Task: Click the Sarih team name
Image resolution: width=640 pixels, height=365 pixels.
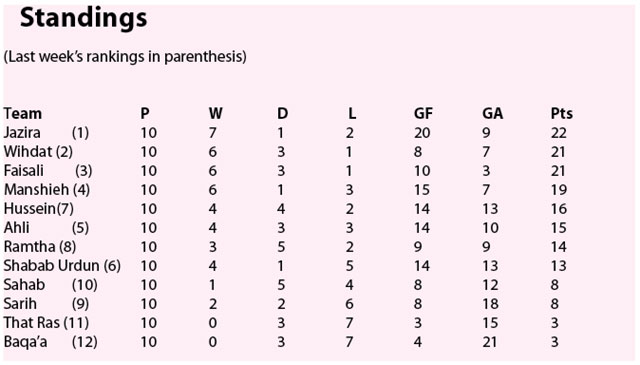Action: pos(20,304)
